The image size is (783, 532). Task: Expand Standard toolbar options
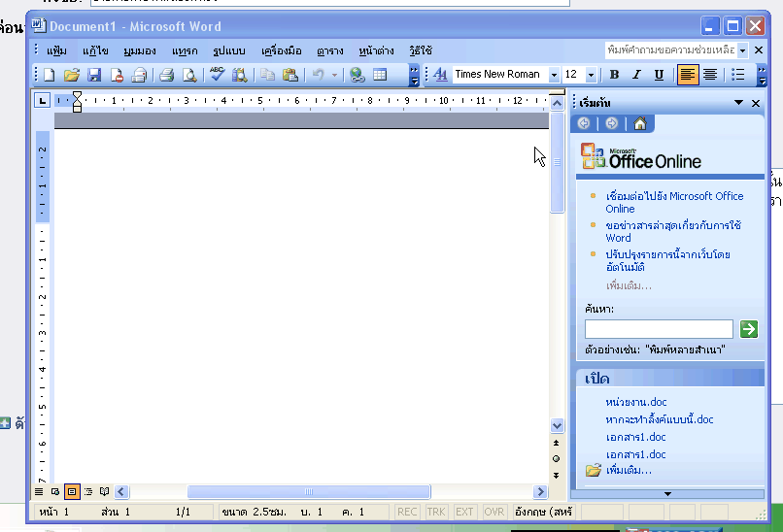point(414,75)
